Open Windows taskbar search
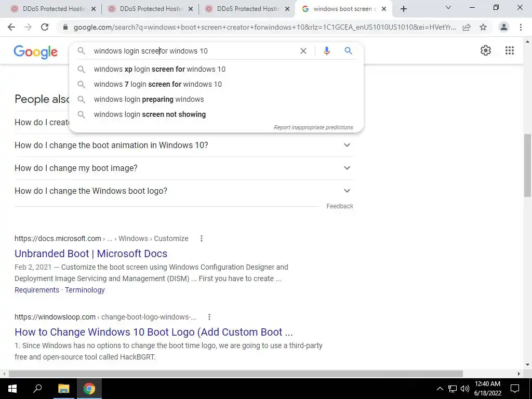The height and width of the screenshot is (399, 532). point(37,389)
